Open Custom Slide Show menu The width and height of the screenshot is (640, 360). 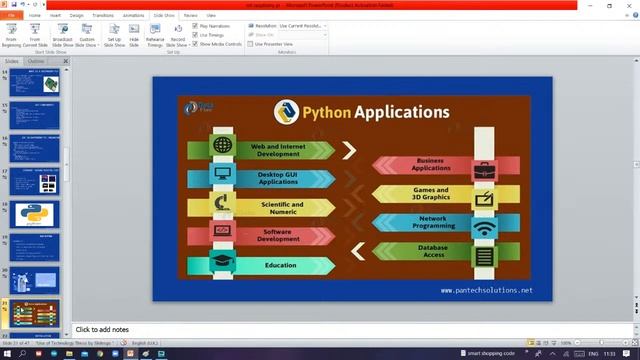pyautogui.click(x=87, y=35)
